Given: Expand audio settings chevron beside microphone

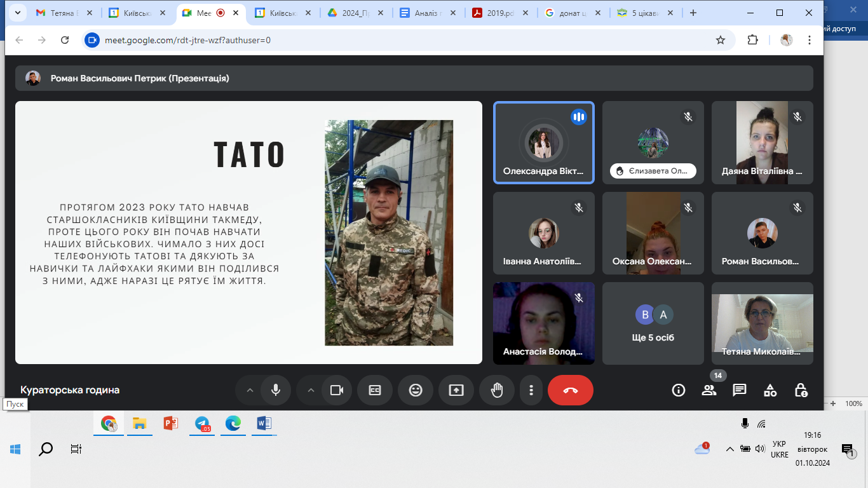Looking at the screenshot, I should click(250, 390).
